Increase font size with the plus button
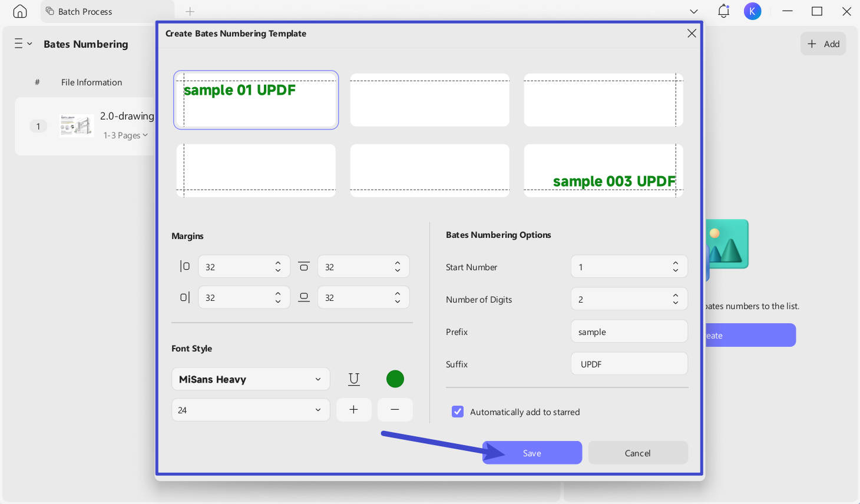Image resolution: width=860 pixels, height=504 pixels. (x=353, y=410)
